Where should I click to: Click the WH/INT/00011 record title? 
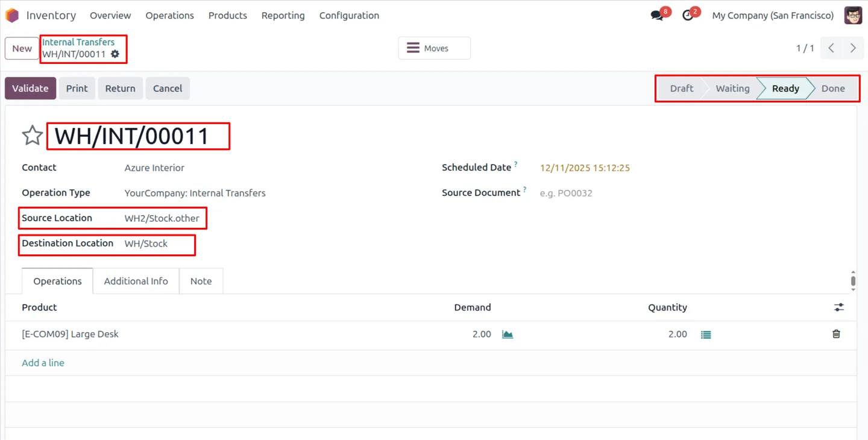pos(132,136)
